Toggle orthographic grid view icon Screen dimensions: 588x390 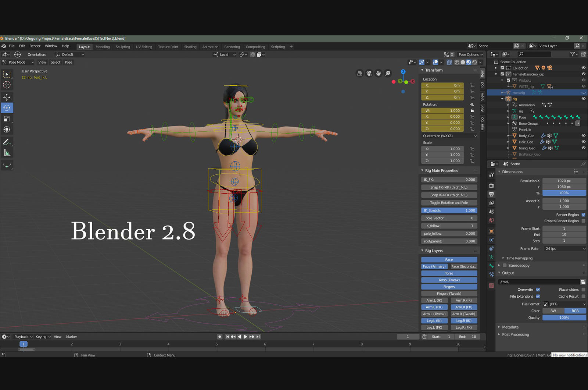(x=360, y=73)
